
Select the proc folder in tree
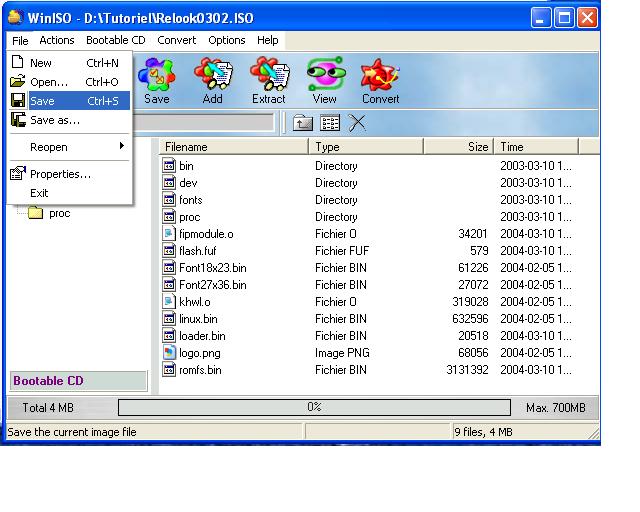[x=60, y=213]
